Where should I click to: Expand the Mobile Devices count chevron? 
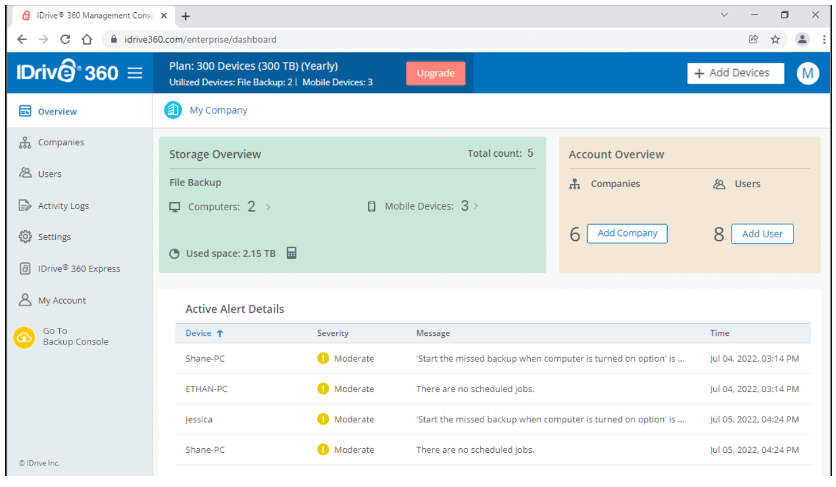tap(476, 206)
